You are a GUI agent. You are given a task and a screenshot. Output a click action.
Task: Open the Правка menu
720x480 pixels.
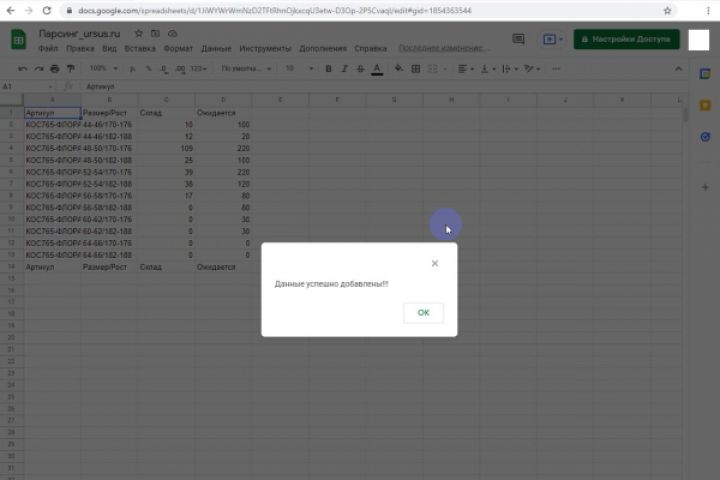click(x=80, y=48)
